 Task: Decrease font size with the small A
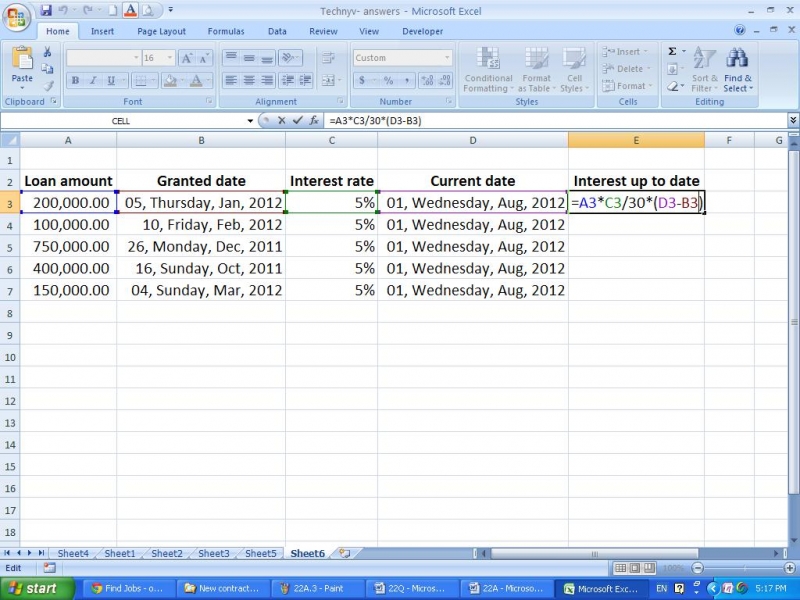coord(204,58)
